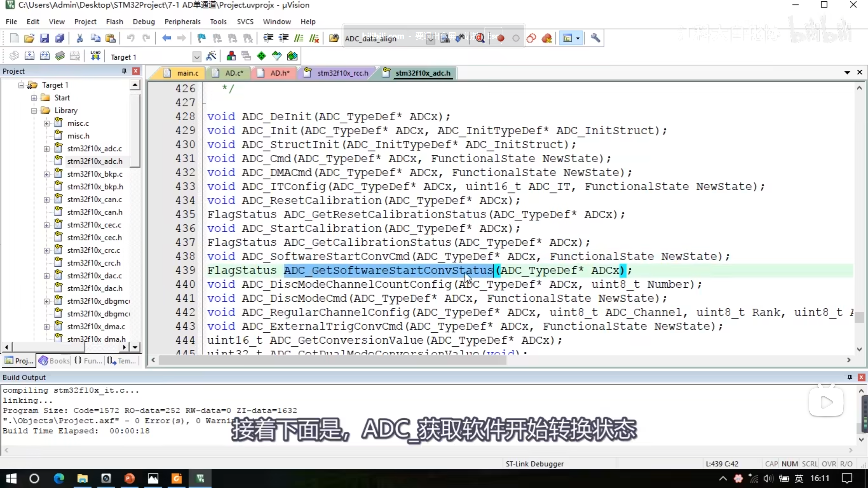
Task: Close the Project panel
Action: coord(136,71)
